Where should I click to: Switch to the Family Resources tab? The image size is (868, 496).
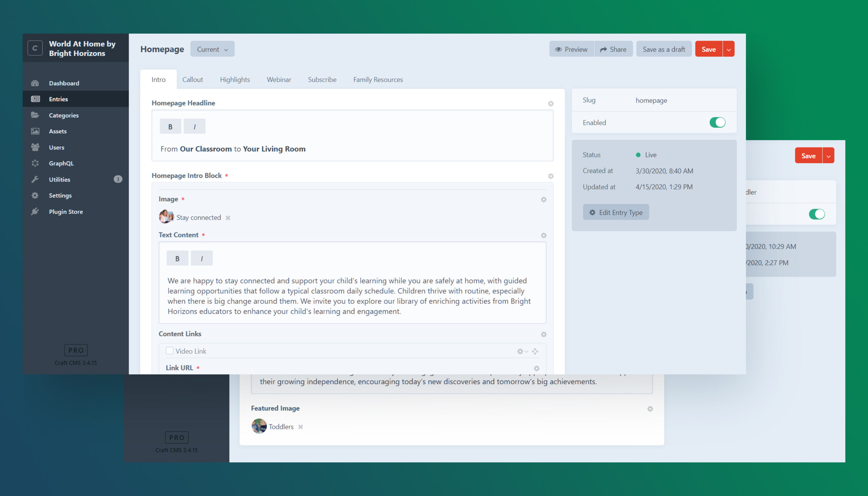378,79
